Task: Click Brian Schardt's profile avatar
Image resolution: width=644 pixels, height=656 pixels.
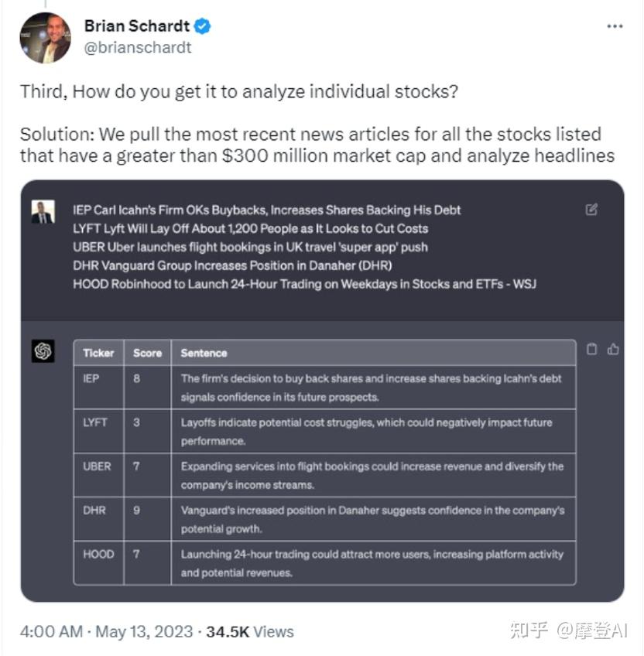Action: 45,38
